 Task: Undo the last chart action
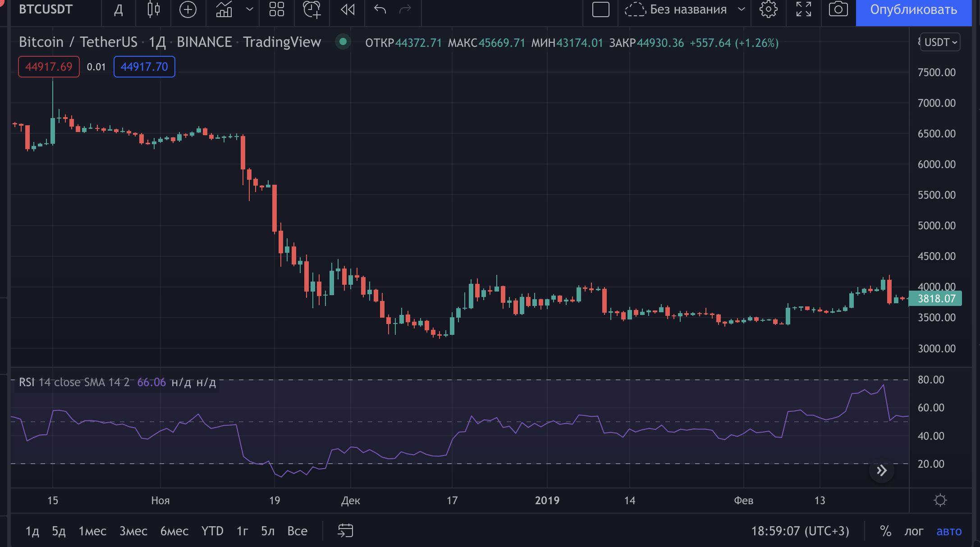(380, 9)
